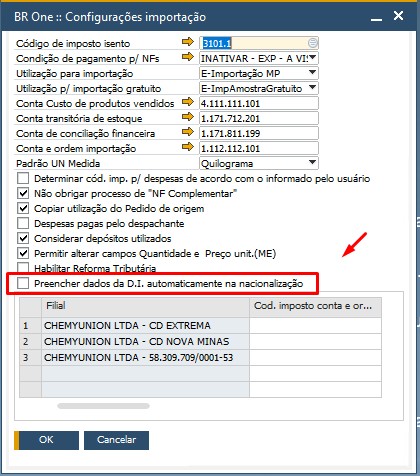Open link arrow for Conta de conciliação financeira

[188, 132]
